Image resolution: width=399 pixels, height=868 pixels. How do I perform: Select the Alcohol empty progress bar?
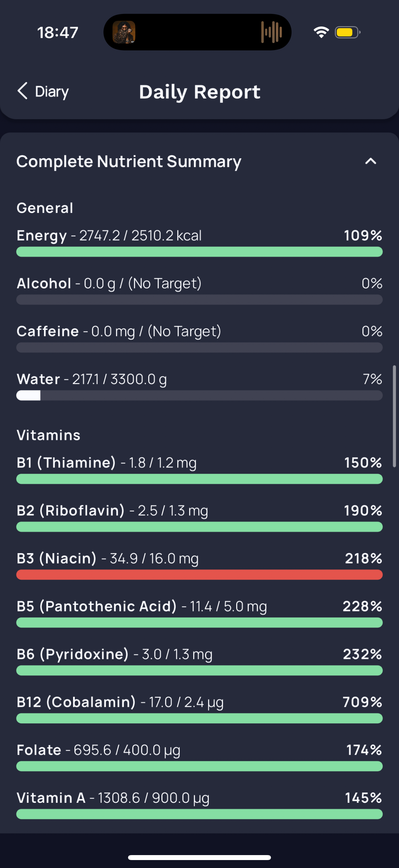[199, 300]
